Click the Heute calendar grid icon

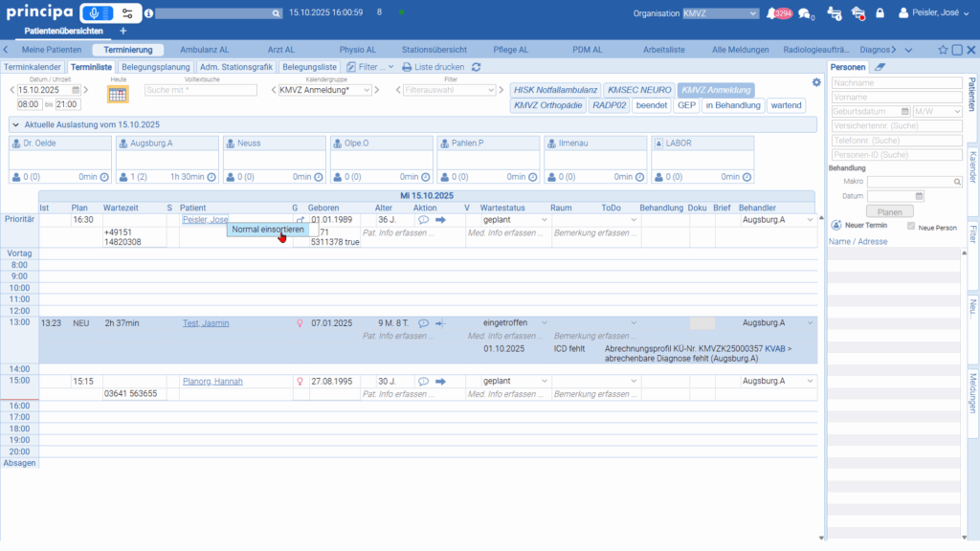(118, 94)
